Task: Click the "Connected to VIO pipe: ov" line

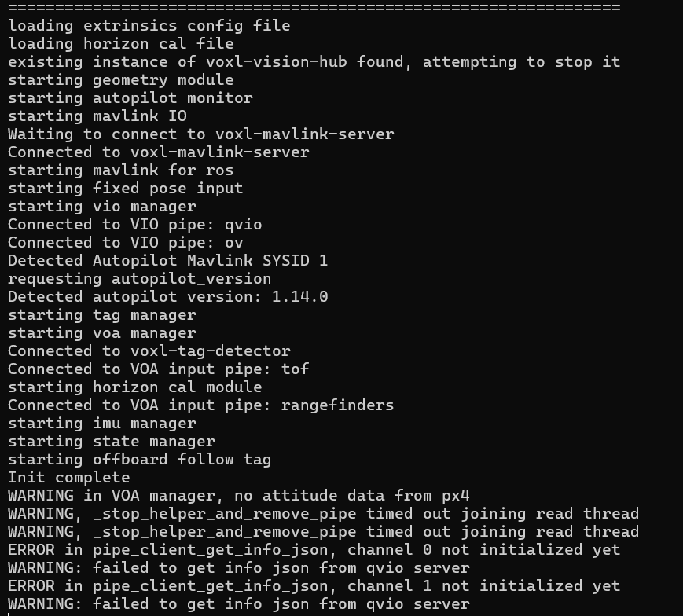Action: pos(126,243)
